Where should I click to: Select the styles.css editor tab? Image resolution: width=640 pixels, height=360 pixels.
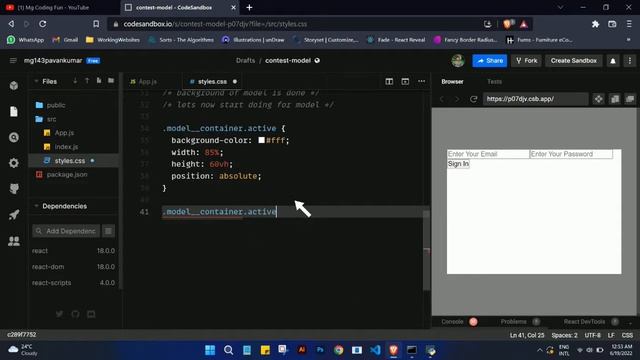[x=212, y=82]
